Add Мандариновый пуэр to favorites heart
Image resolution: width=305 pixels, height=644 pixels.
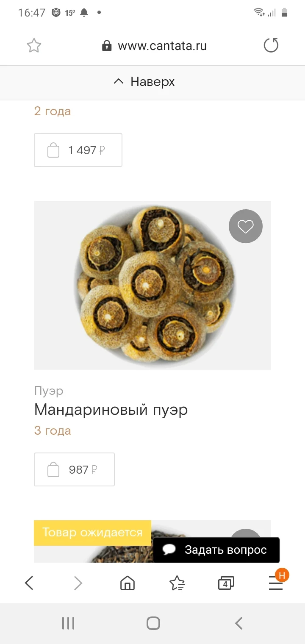point(246,226)
